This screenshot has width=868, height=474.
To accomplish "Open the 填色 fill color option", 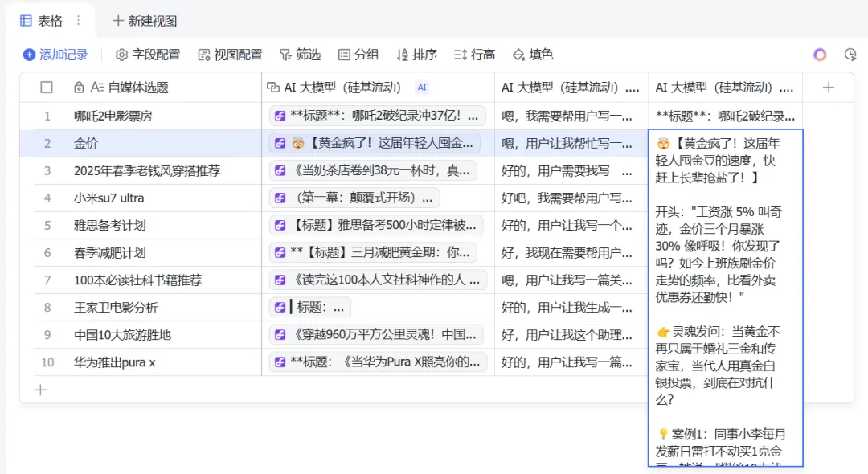I will [533, 55].
